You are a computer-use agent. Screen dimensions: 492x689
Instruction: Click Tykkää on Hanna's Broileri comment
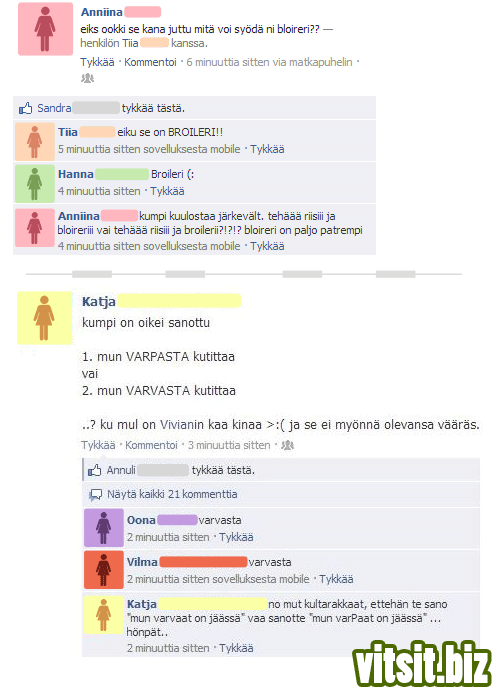[x=167, y=192]
